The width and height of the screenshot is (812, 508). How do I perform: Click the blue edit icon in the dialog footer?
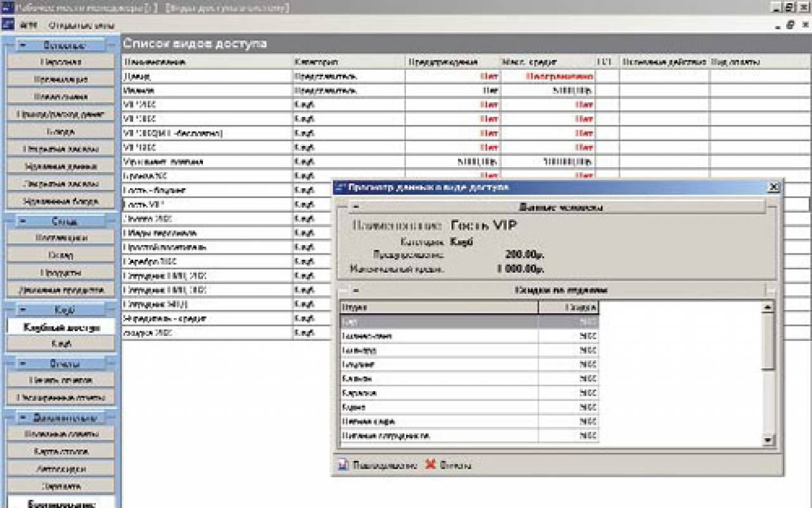tap(343, 465)
